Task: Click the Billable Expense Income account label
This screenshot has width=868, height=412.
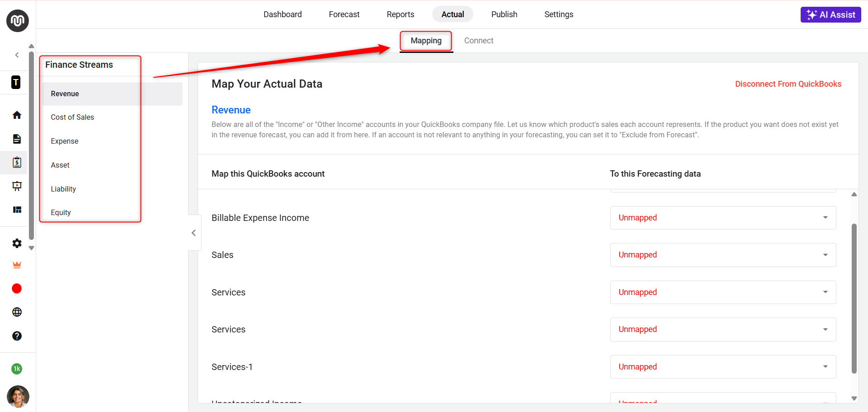Action: 260,218
